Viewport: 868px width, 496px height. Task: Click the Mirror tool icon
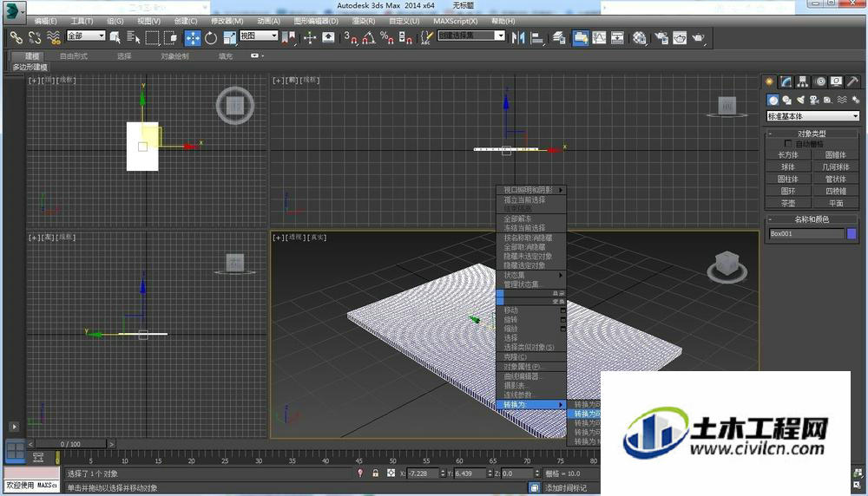(518, 37)
